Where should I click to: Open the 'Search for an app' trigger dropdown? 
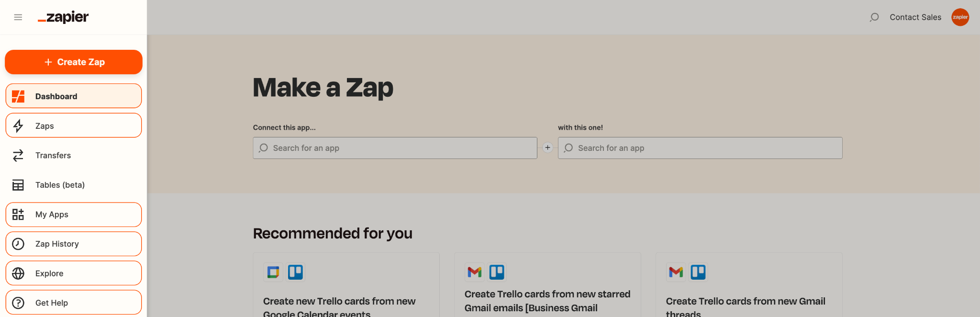click(x=394, y=148)
